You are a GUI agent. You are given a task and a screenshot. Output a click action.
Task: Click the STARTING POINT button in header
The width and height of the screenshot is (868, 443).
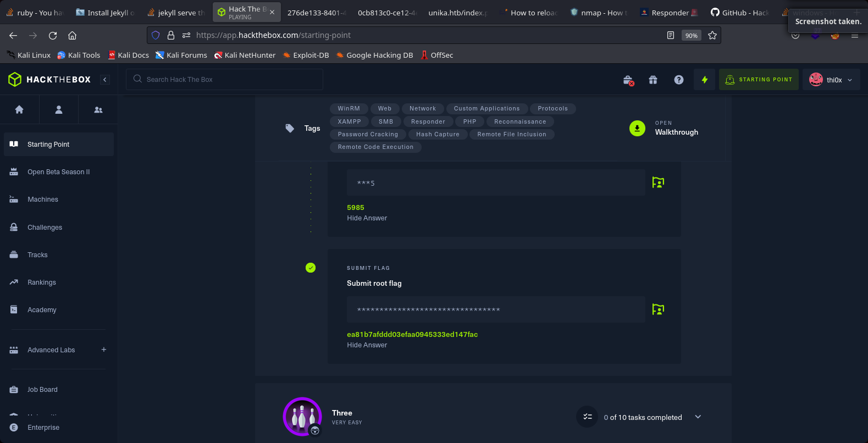759,80
